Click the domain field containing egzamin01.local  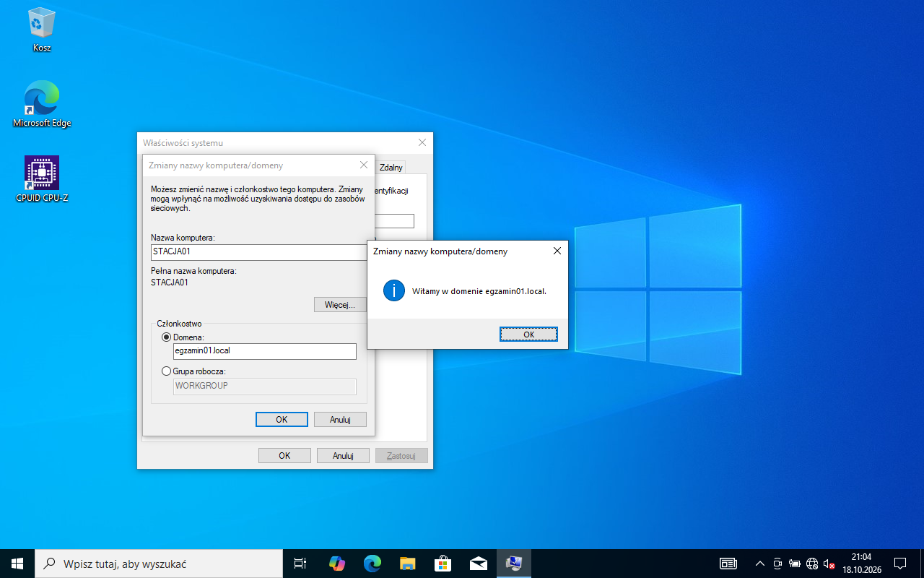tap(265, 351)
